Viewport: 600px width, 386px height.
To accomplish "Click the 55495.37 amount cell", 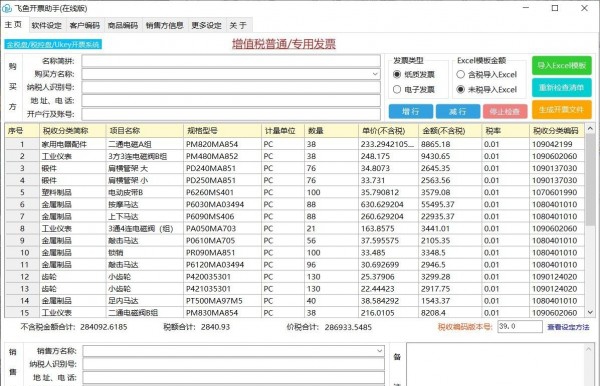I will tap(450, 204).
